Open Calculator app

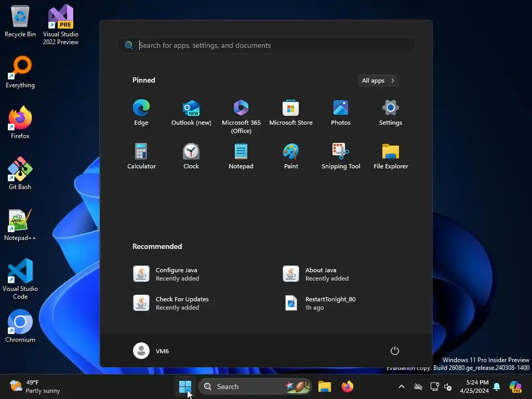pyautogui.click(x=141, y=156)
